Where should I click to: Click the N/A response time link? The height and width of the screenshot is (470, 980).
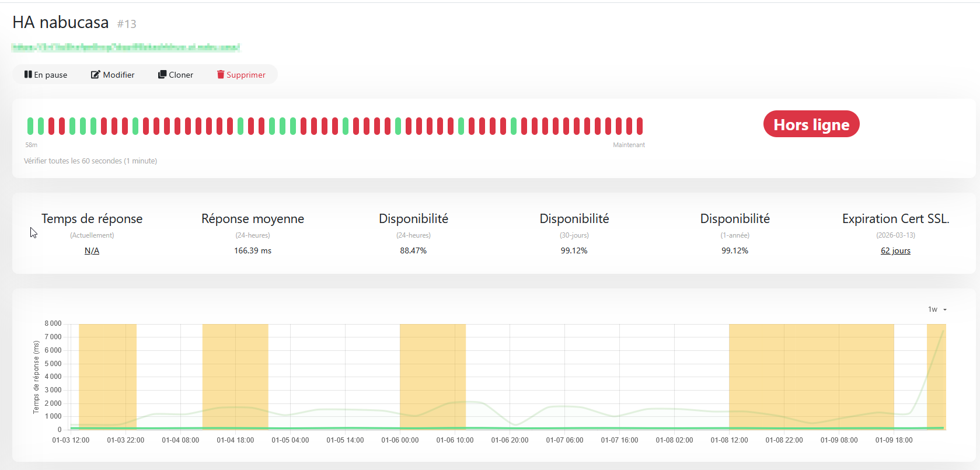point(92,250)
